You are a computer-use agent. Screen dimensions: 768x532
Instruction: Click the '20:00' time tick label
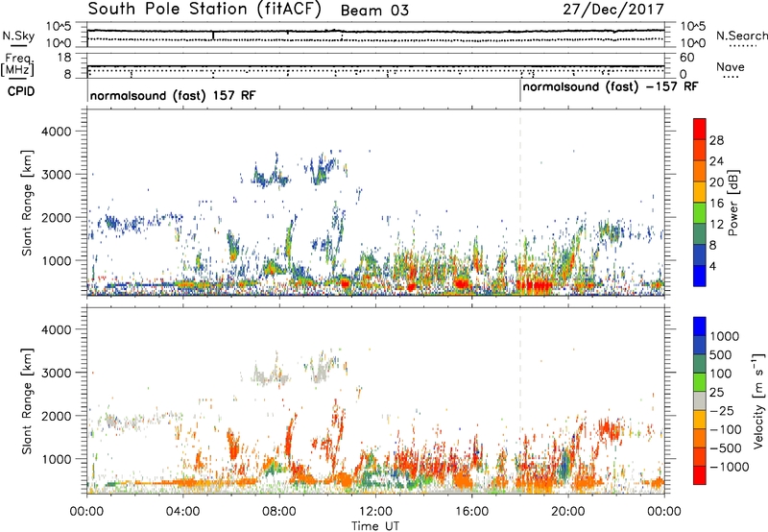(568, 512)
